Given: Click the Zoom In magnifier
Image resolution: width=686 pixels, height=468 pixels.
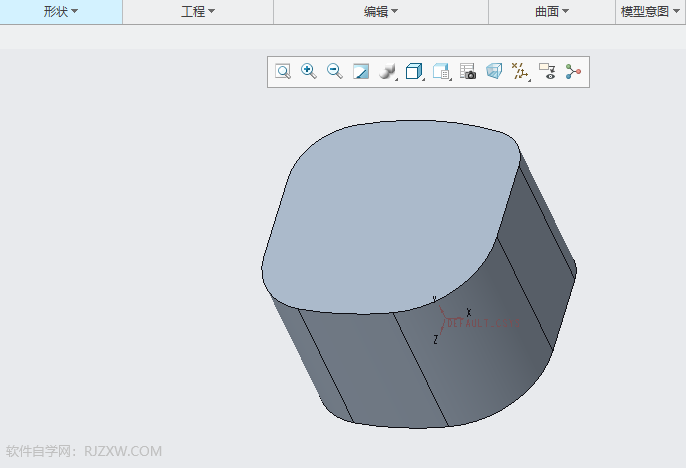Looking at the screenshot, I should (x=309, y=71).
